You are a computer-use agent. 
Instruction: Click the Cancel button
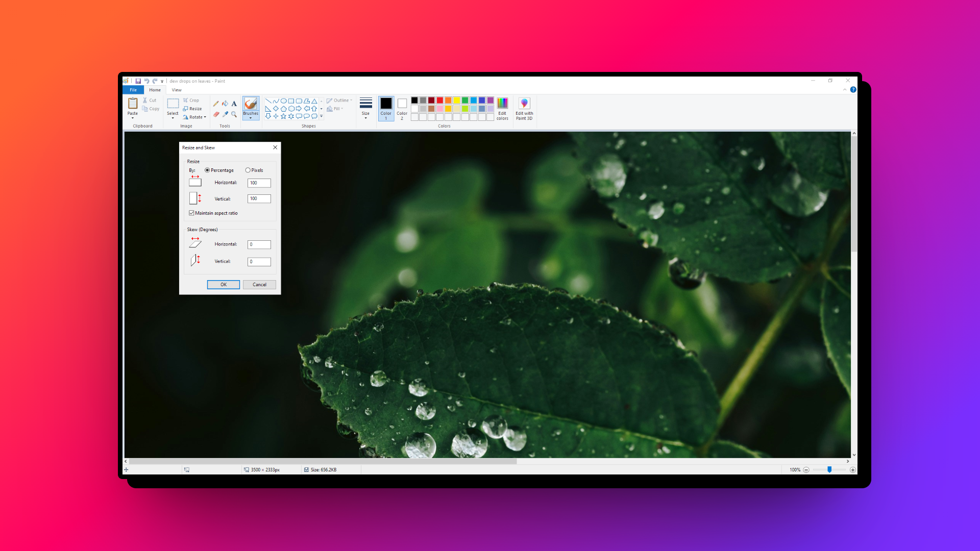pyautogui.click(x=259, y=285)
